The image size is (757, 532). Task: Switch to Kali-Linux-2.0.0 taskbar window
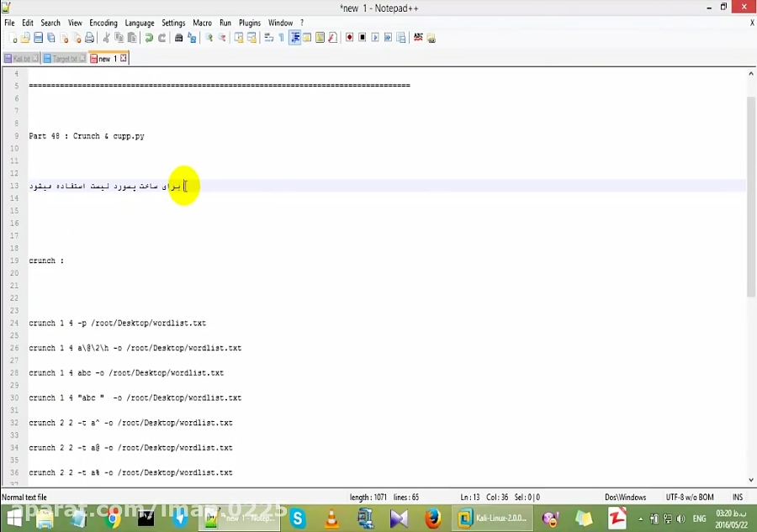pos(492,519)
